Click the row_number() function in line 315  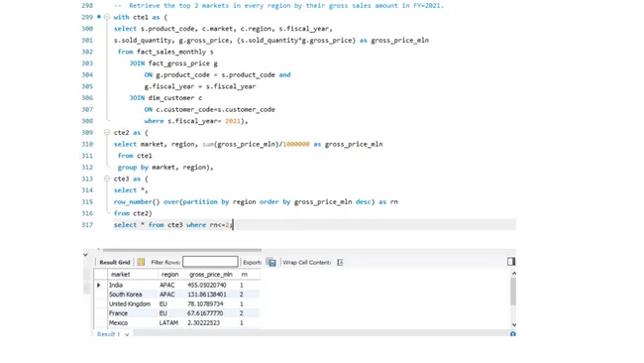coord(137,202)
